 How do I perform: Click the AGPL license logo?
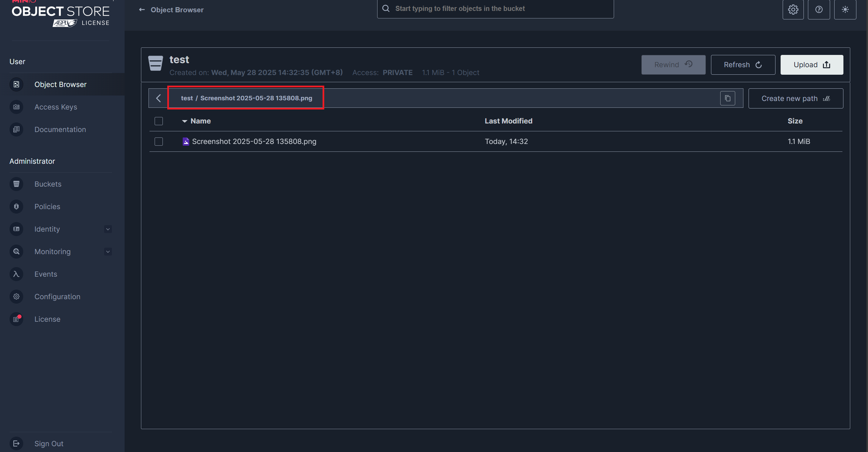point(65,23)
